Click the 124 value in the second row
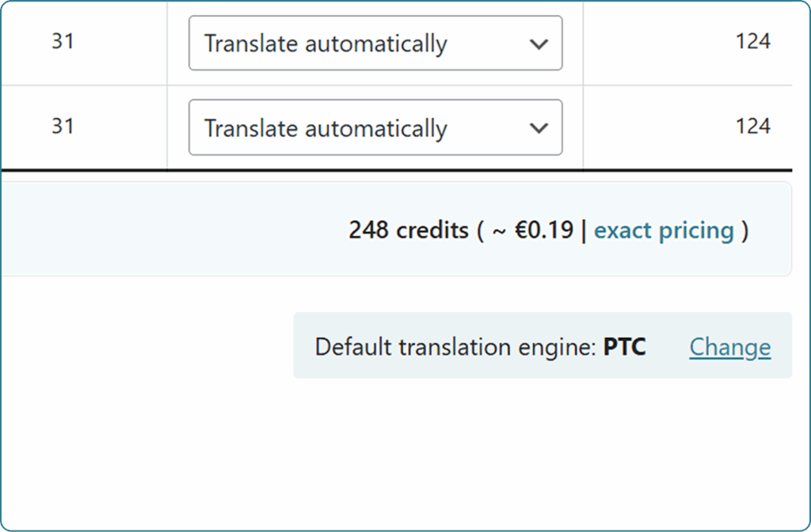The image size is (811, 532). [x=752, y=126]
